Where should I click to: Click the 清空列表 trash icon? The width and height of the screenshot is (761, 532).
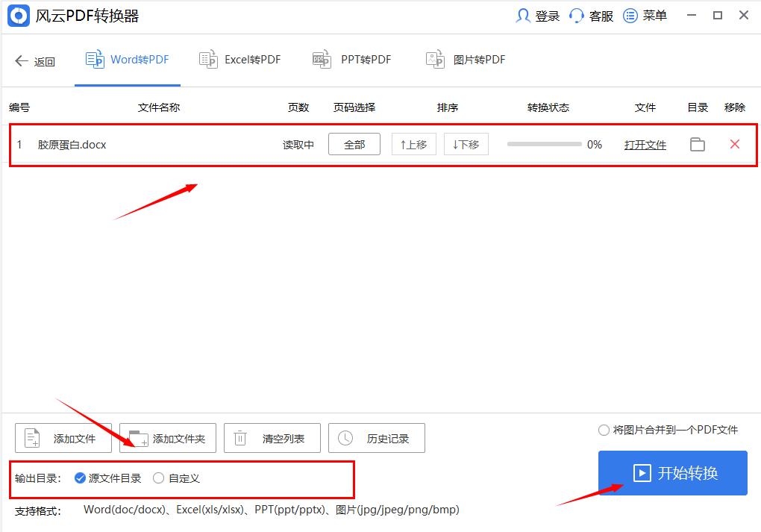pyautogui.click(x=239, y=438)
